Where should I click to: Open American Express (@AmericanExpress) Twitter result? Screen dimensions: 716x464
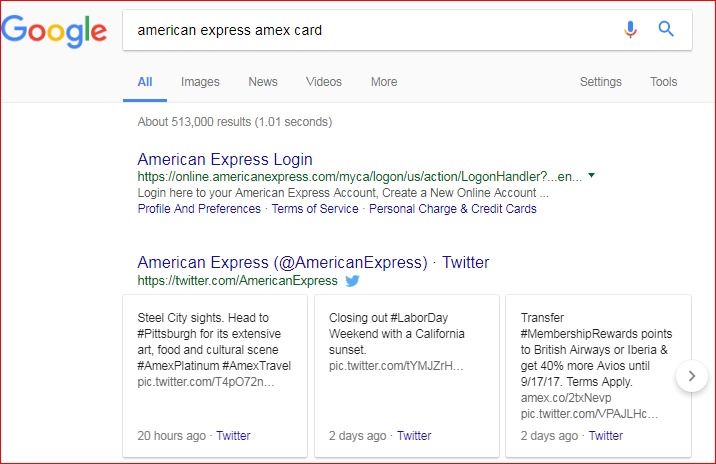tap(313, 263)
